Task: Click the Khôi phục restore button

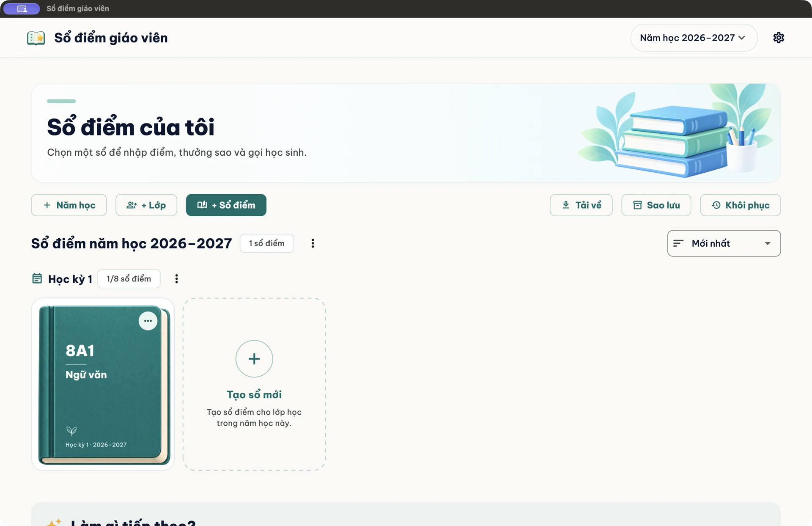Action: (x=741, y=205)
